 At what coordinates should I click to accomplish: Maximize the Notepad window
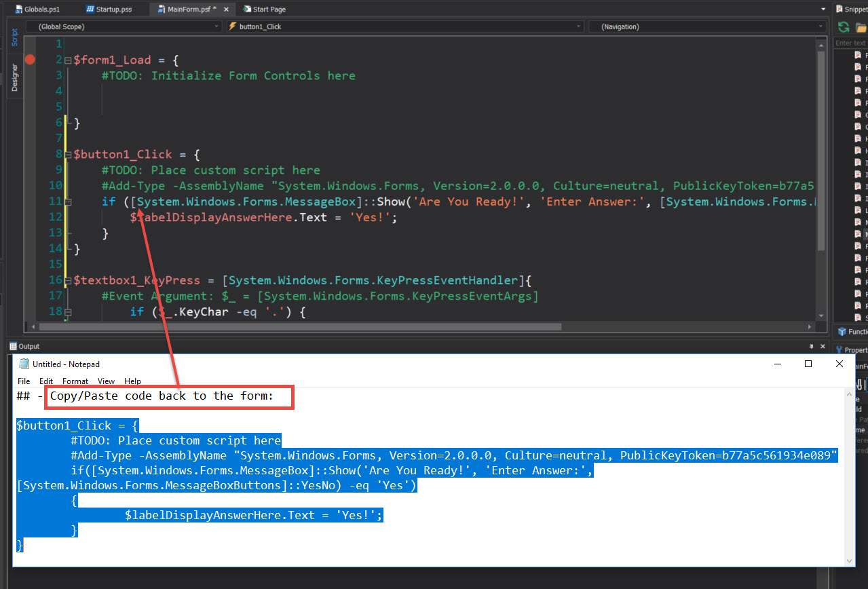click(808, 364)
